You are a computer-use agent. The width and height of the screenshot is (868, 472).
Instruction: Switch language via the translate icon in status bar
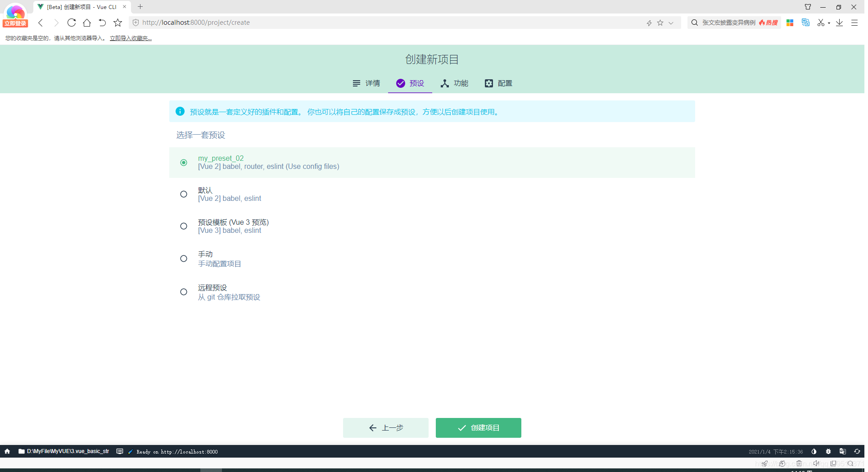tap(843, 451)
